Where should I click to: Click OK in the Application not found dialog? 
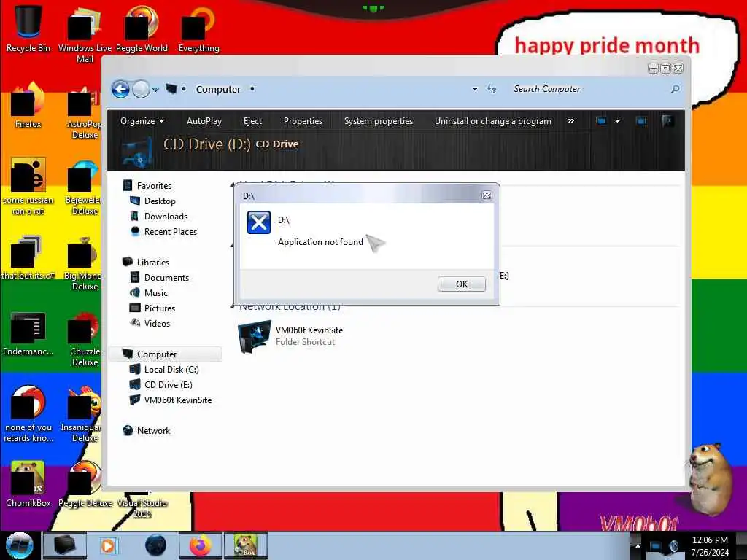coord(461,284)
